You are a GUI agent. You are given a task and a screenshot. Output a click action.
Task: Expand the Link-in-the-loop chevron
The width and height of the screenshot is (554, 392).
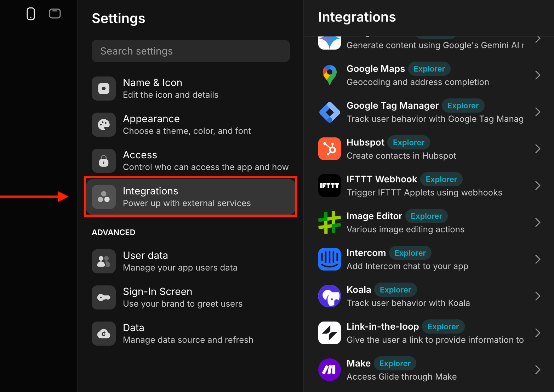click(538, 333)
